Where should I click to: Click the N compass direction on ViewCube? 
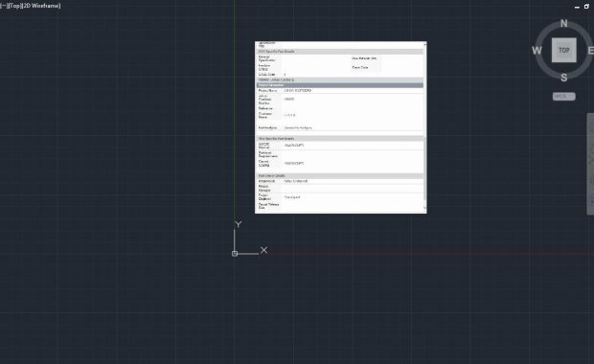click(563, 24)
